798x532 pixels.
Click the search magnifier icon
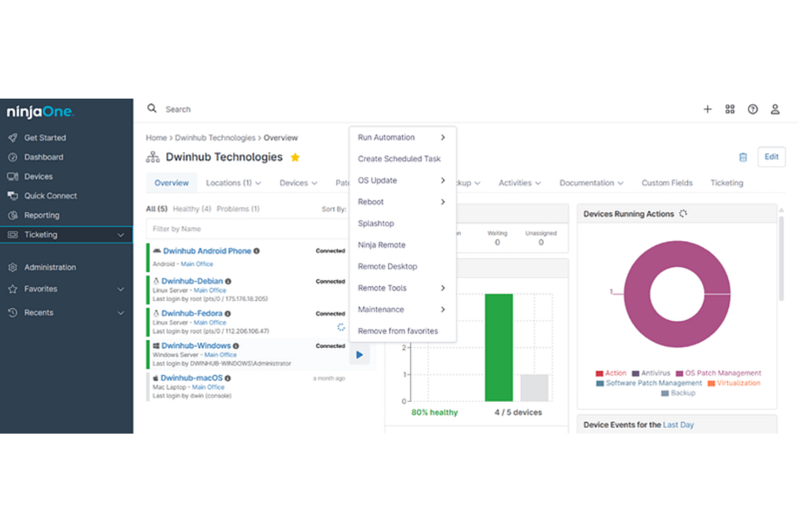pyautogui.click(x=152, y=108)
